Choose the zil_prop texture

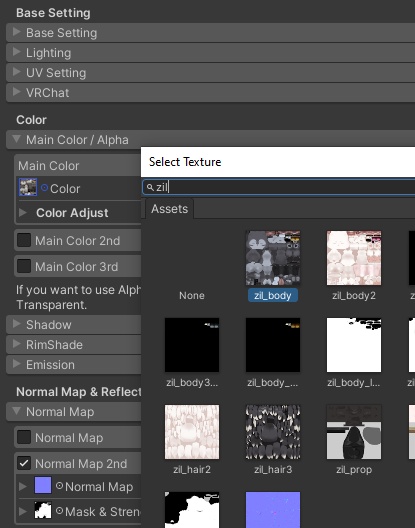[354, 432]
